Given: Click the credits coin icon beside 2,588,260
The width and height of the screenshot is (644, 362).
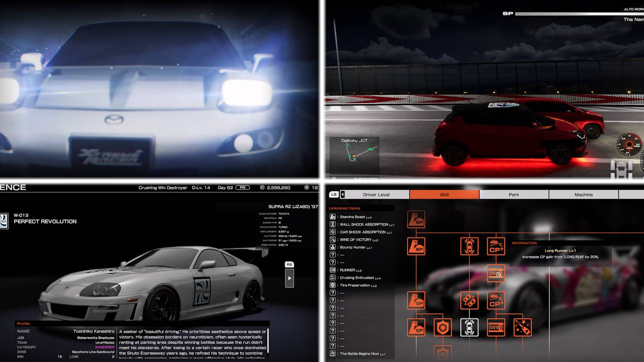Looking at the screenshot, I should click(x=262, y=187).
